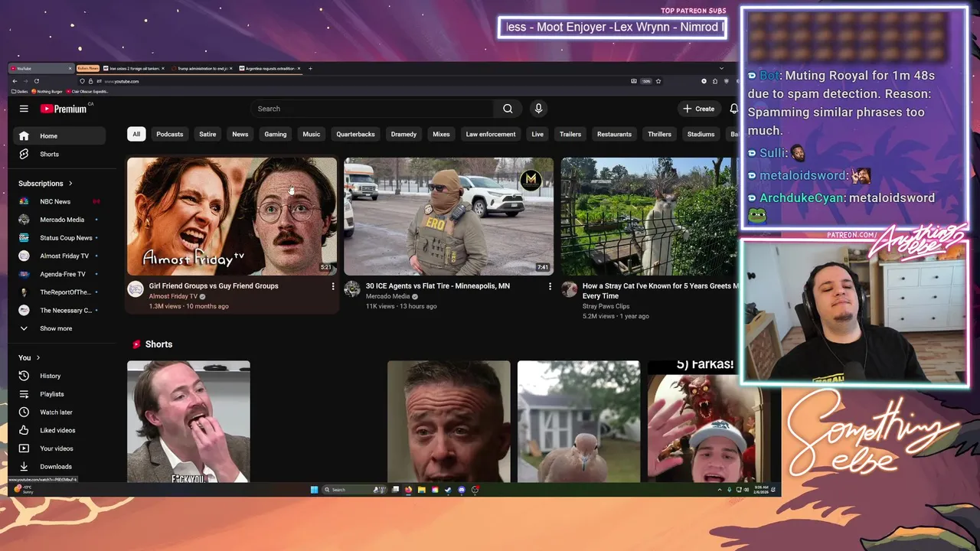Expand Show more subscriptions
Viewport: 980px width, 551px height.
click(59, 328)
